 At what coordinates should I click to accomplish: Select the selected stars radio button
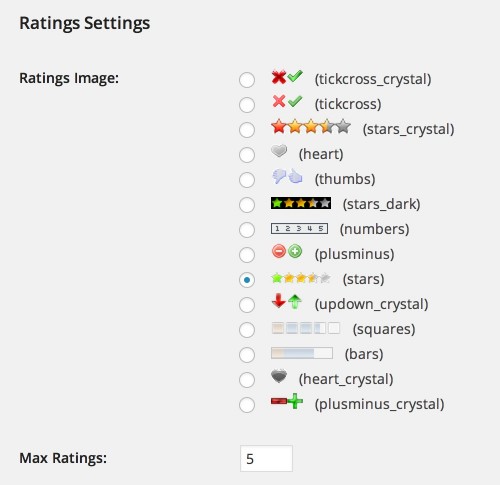point(247,280)
